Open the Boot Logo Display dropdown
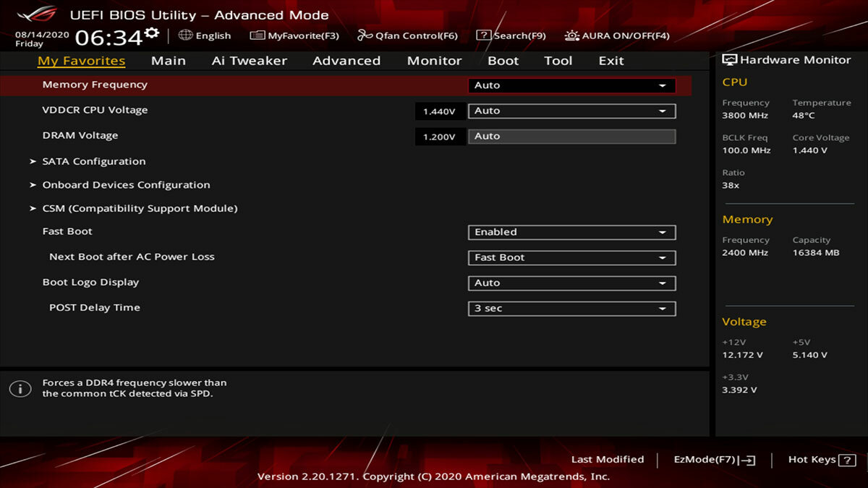This screenshot has width=868, height=488. pos(572,283)
